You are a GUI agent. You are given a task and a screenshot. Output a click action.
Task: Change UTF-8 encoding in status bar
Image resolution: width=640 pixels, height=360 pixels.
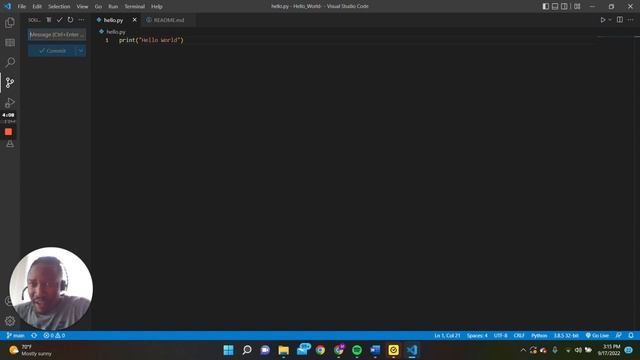(x=501, y=336)
